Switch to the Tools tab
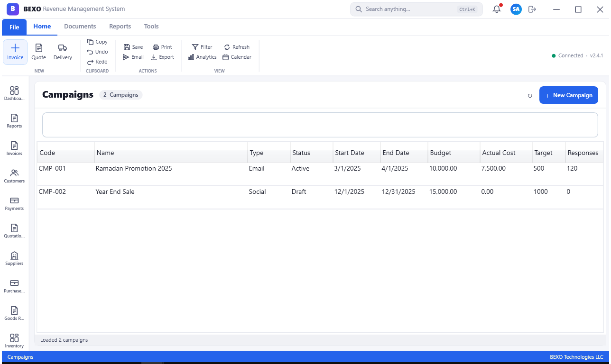The height and width of the screenshot is (364, 611). coord(151,27)
